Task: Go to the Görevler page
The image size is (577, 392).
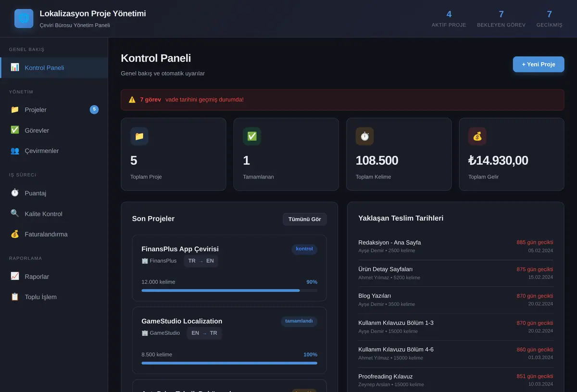Action: [x=54, y=130]
